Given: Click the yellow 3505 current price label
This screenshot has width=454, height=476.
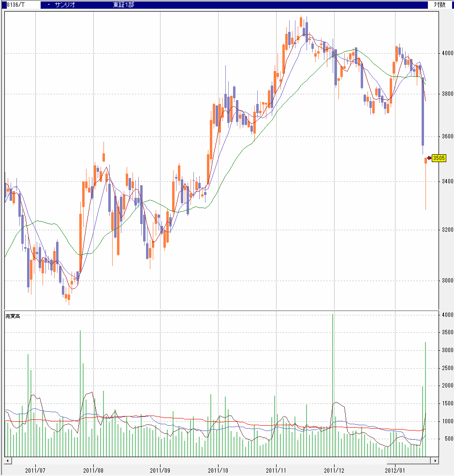Looking at the screenshot, I should [439, 158].
